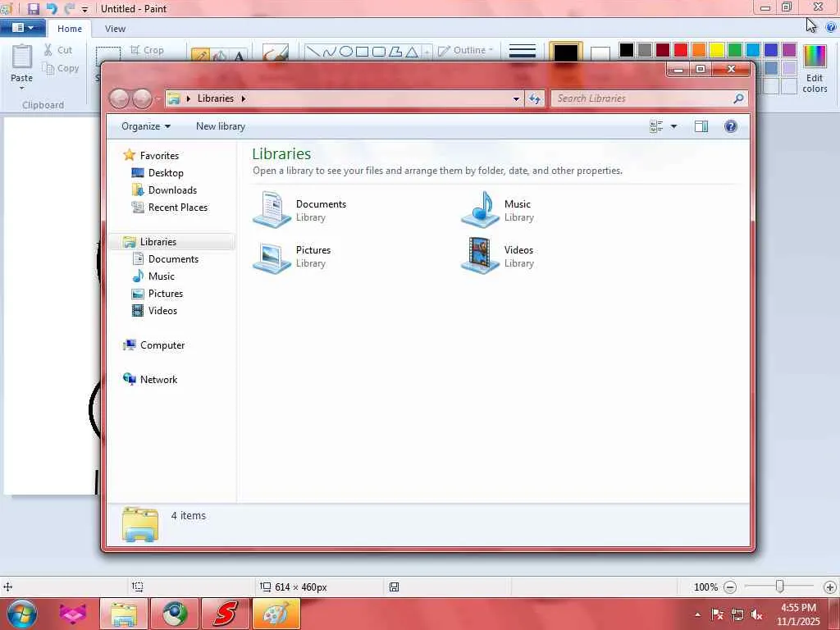
Task: Open the Paint taskbar icon
Action: pos(276,614)
